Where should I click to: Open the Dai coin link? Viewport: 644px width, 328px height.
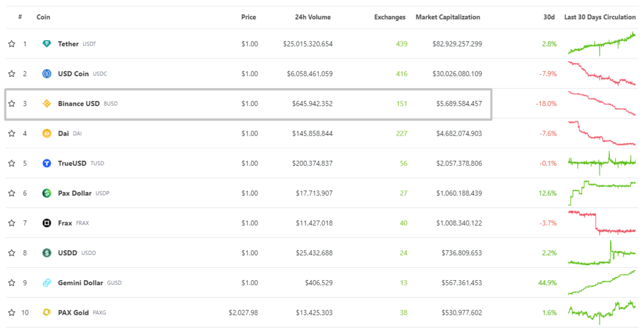[x=64, y=133]
